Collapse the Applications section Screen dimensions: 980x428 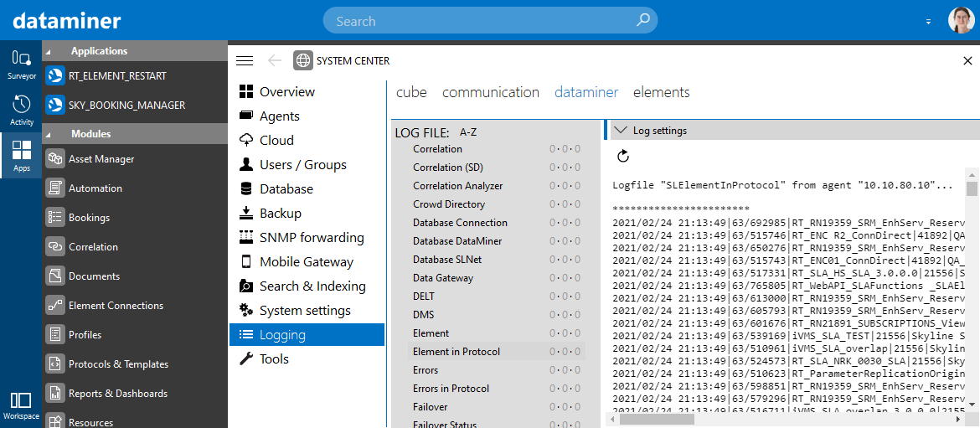[49, 52]
